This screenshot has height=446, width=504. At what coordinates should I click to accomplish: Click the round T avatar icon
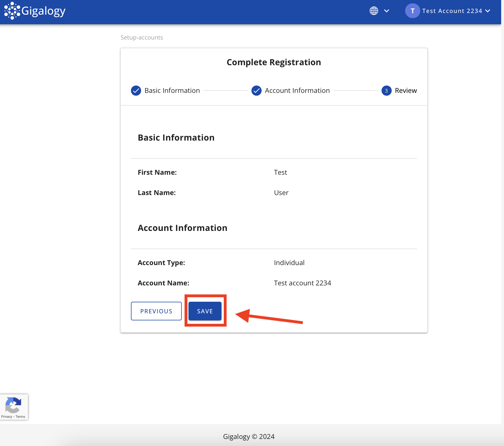412,11
